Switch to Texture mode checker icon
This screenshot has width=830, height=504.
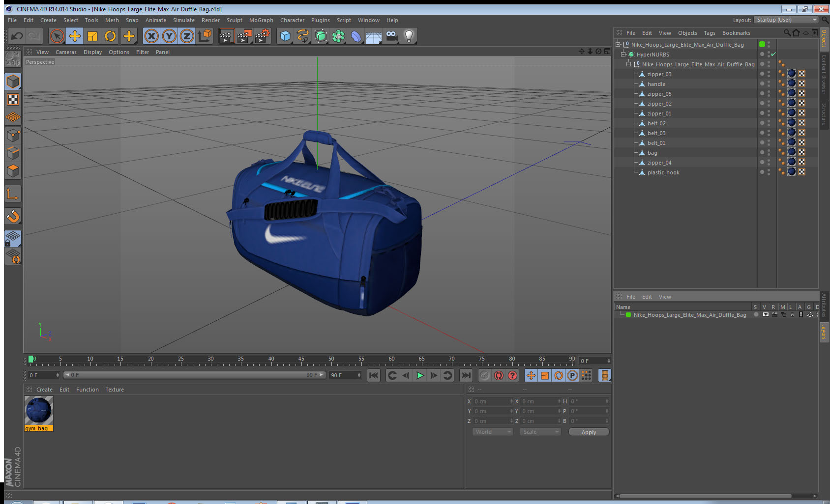coord(13,100)
